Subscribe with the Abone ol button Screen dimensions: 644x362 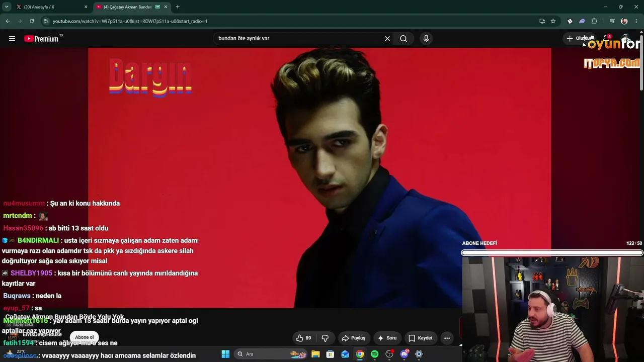pos(85,337)
